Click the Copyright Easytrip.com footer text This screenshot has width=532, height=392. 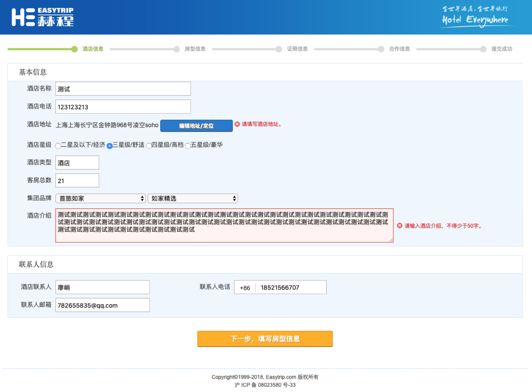point(265,377)
